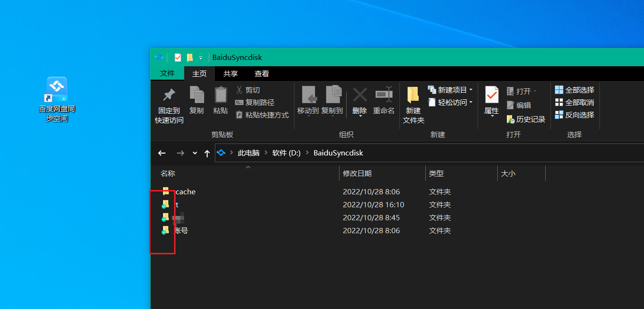Click the up one level arrow

[x=207, y=153]
